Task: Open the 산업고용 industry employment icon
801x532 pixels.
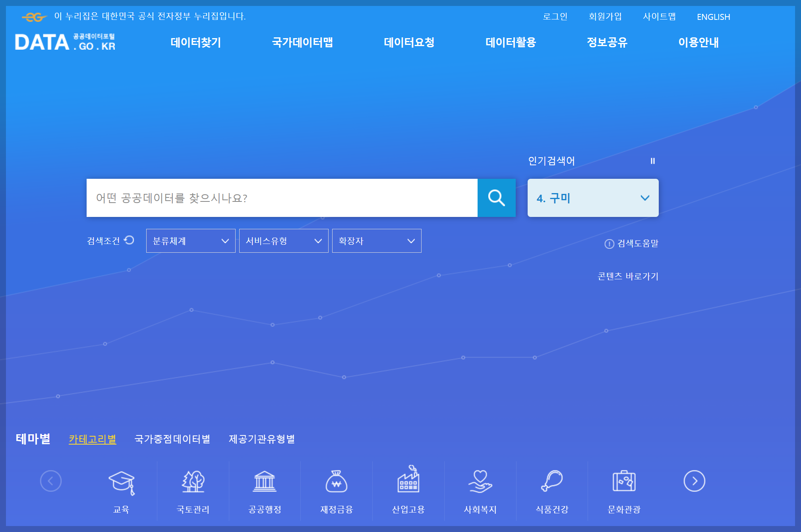Action: tap(408, 479)
